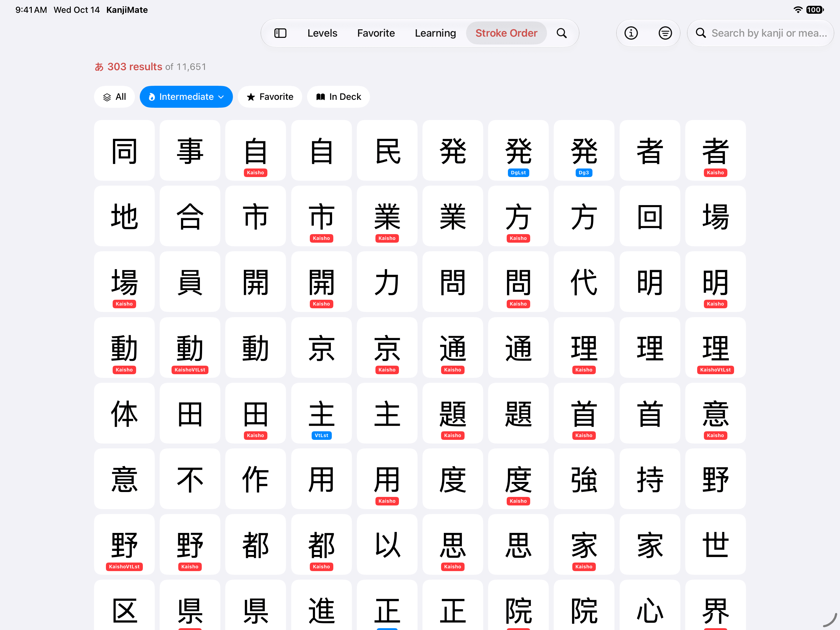
Task: Open the 者 card tagged Kaisho
Action: 715,150
